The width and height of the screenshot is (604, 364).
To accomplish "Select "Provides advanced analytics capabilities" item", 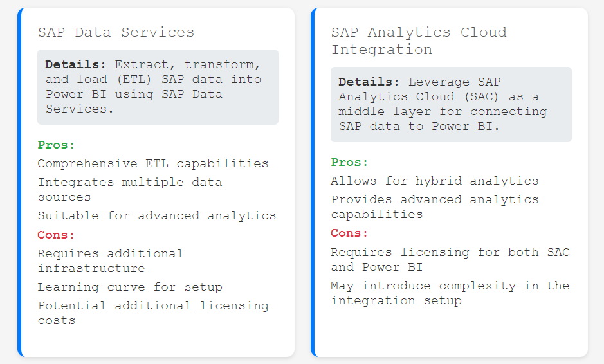I will click(434, 206).
